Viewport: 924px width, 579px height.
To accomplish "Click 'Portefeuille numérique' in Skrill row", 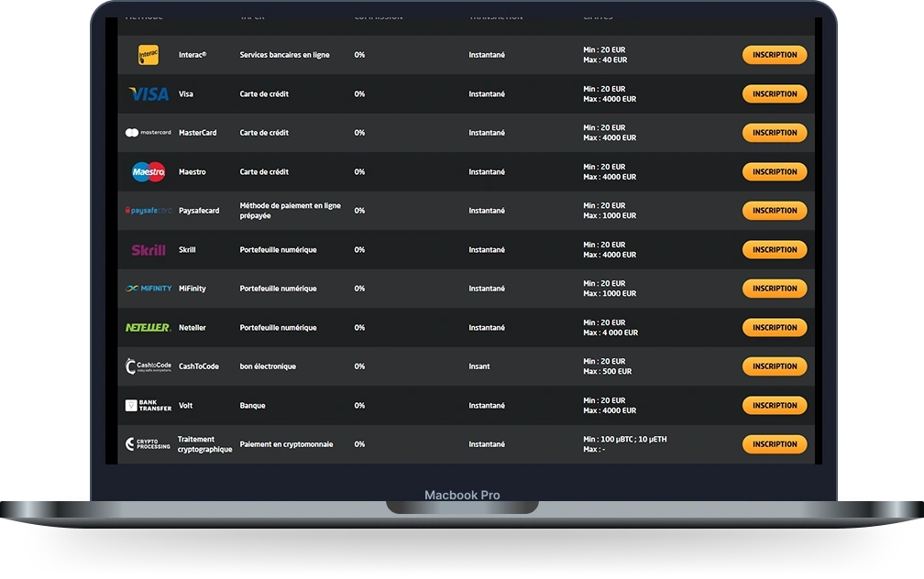I will coord(278,250).
